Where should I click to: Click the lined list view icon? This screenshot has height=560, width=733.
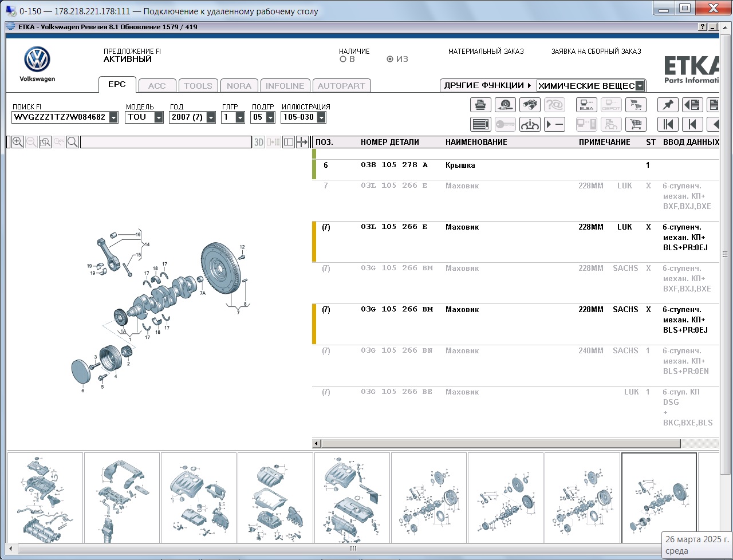pyautogui.click(x=480, y=124)
